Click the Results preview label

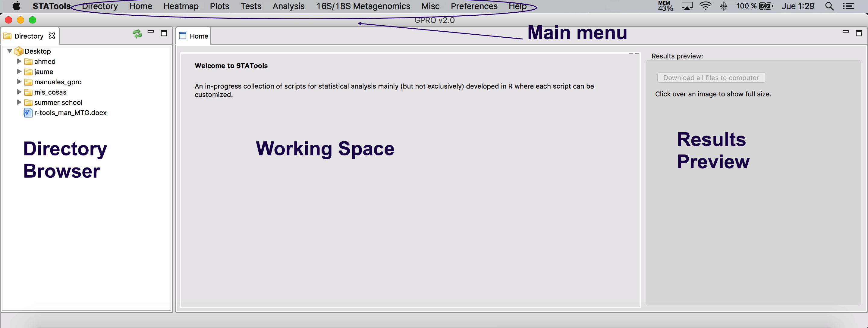click(x=677, y=56)
